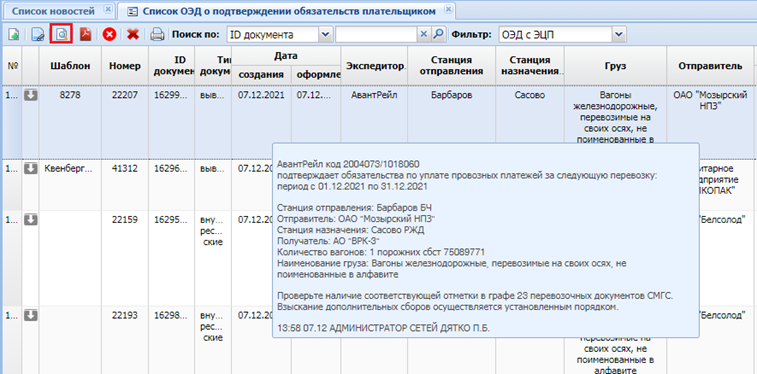Screen dimensions: 757x374
Task: Sort by the 'Номер' column header
Action: tap(125, 66)
